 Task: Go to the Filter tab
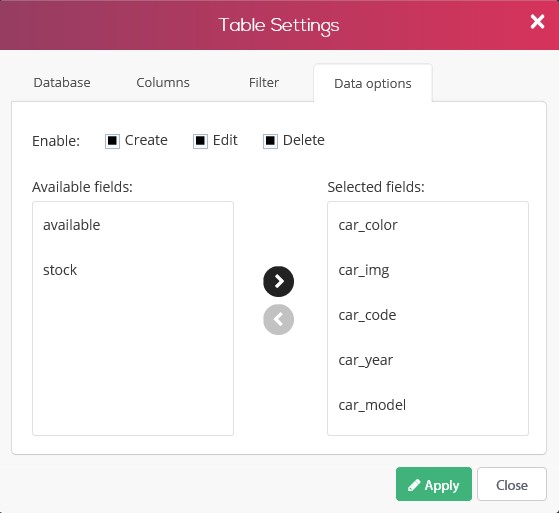tap(264, 83)
